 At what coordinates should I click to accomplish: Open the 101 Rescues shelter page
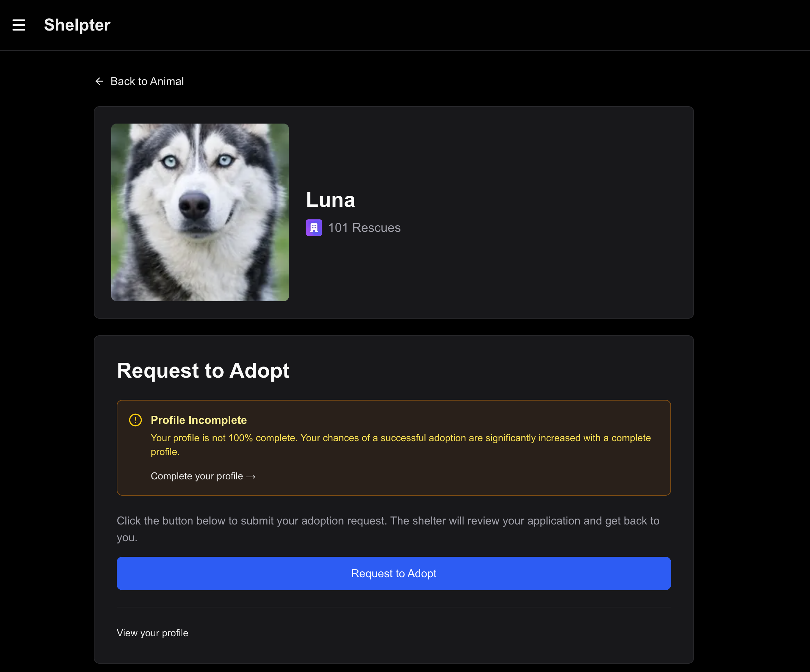364,227
